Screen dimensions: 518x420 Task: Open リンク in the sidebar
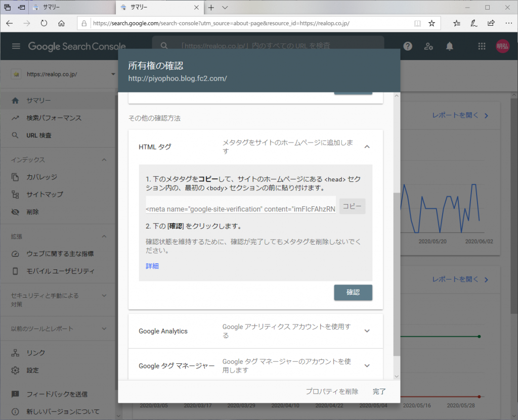point(58,353)
